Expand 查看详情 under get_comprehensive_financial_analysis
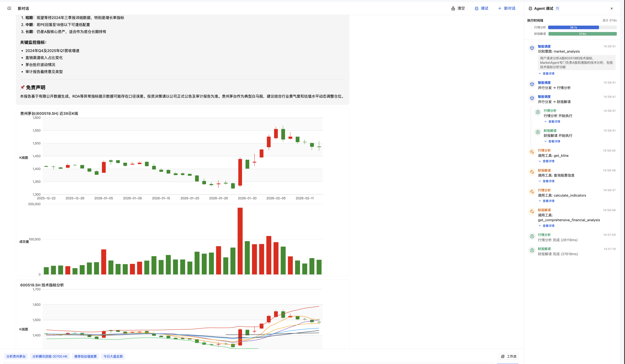This screenshot has width=625, height=364. pos(546,226)
